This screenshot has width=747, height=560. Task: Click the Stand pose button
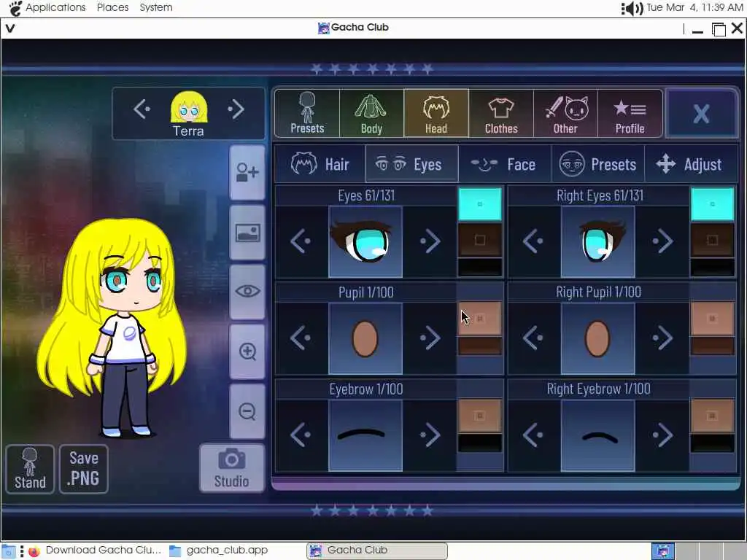tap(30, 469)
